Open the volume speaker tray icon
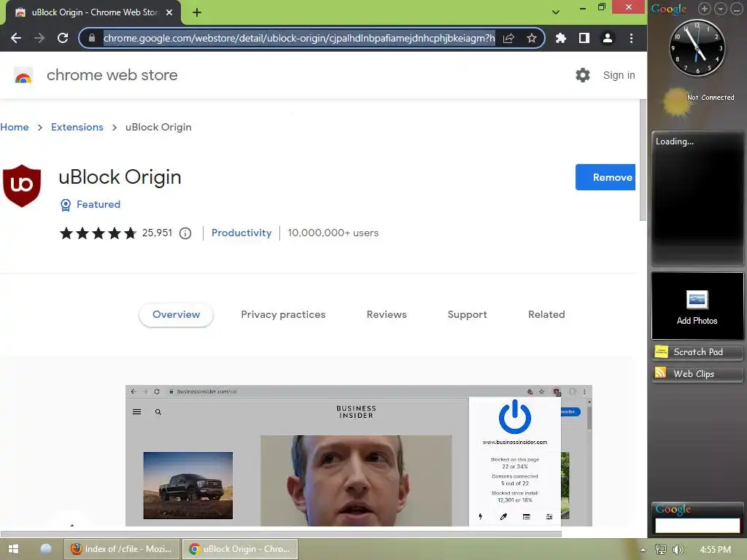 click(678, 550)
